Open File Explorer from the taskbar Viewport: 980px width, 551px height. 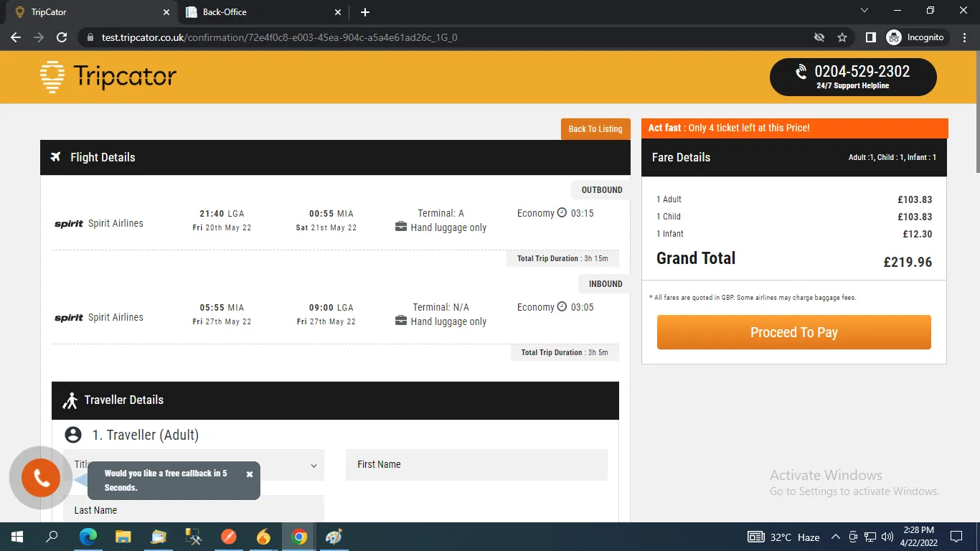(x=123, y=537)
